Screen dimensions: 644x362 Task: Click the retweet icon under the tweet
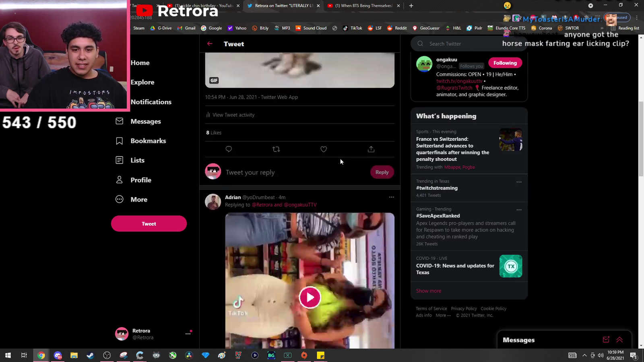pos(276,149)
